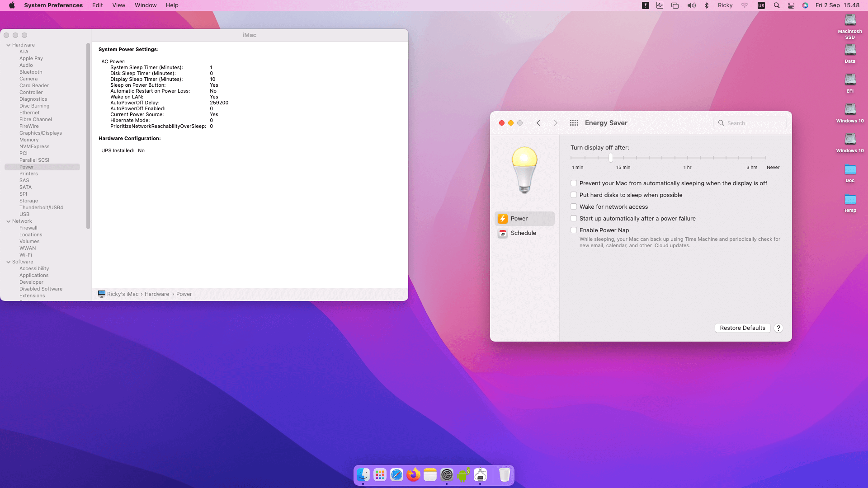Enable Power Nap checkbox
This screenshot has height=488, width=868.
click(x=574, y=230)
